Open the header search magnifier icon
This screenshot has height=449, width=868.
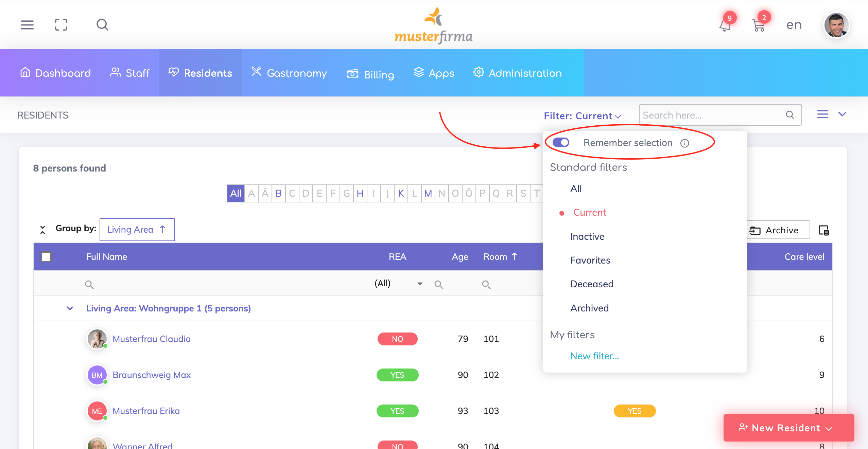(x=102, y=25)
